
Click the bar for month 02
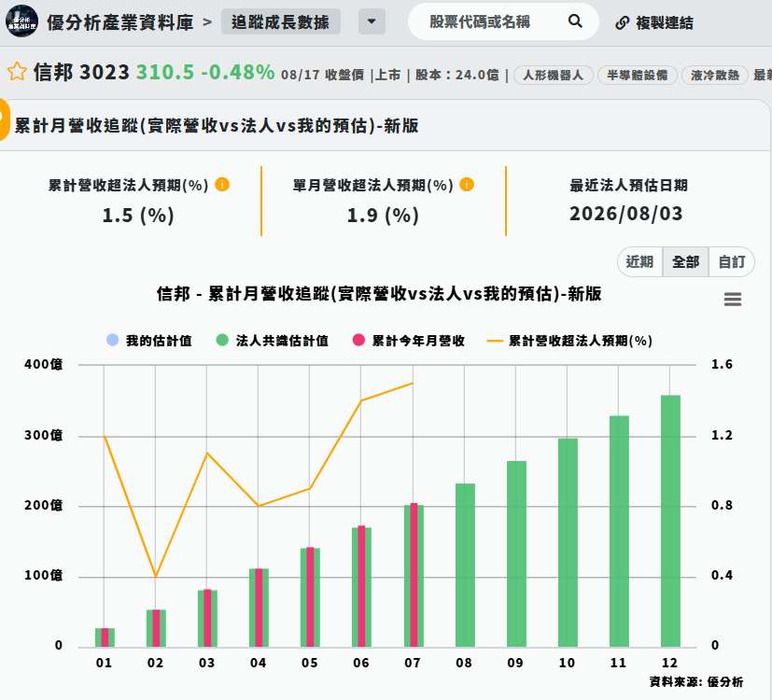(156, 628)
